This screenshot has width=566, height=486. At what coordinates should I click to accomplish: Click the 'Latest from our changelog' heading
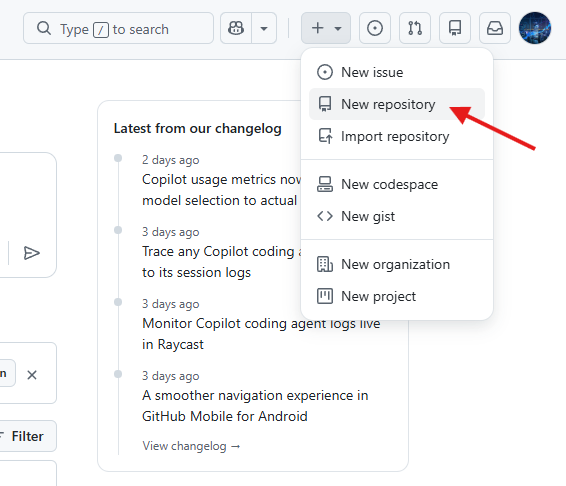(x=197, y=129)
